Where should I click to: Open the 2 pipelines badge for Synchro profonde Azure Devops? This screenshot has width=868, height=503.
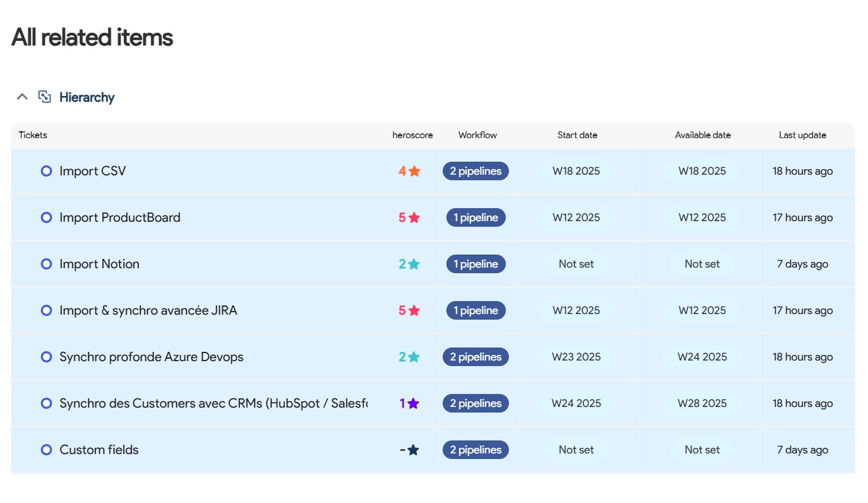(475, 357)
